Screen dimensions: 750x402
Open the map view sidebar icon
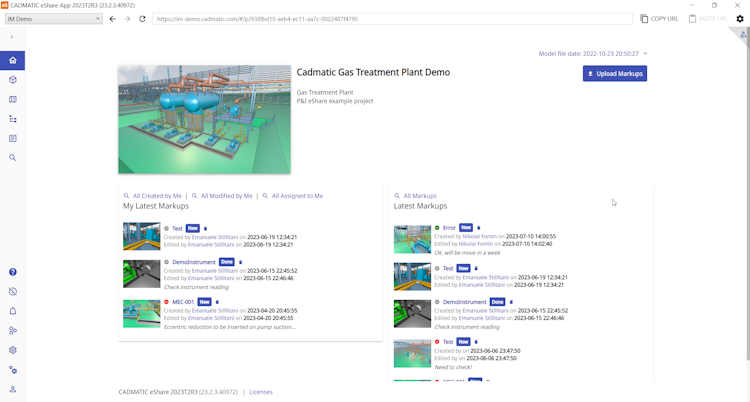pos(12,100)
